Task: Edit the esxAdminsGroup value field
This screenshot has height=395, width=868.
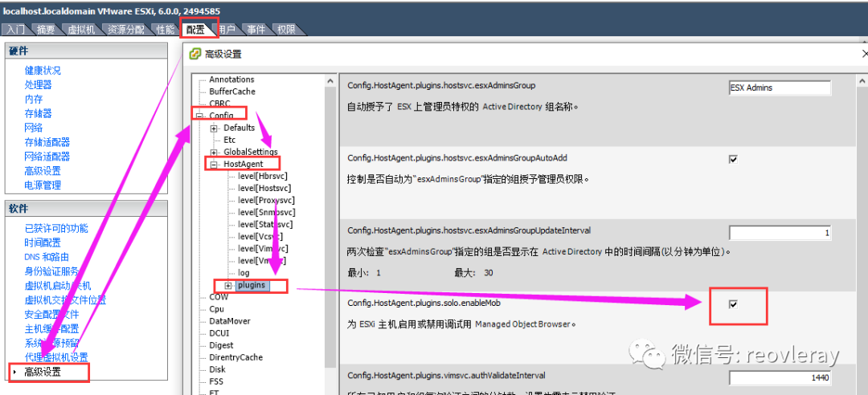Action: pyautogui.click(x=780, y=88)
